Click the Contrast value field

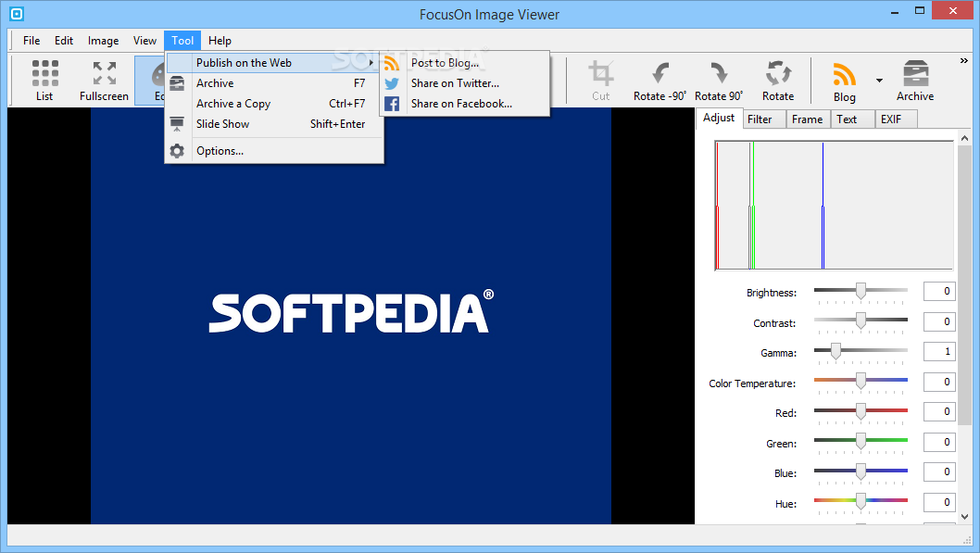coord(939,321)
